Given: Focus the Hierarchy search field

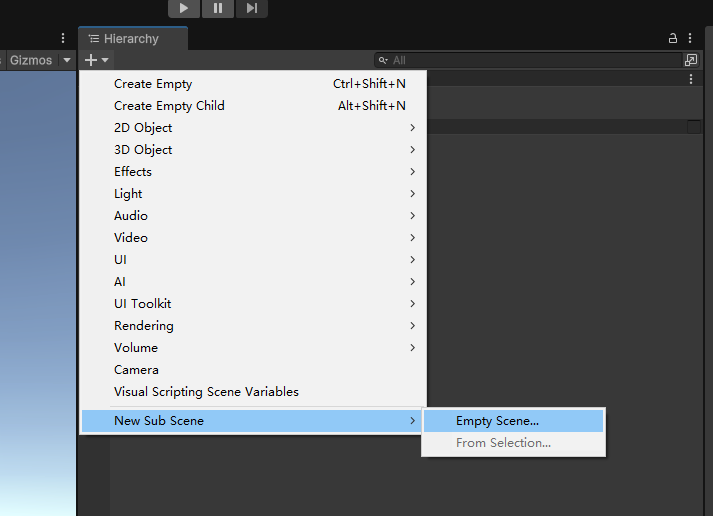Looking at the screenshot, I should click(x=530, y=60).
